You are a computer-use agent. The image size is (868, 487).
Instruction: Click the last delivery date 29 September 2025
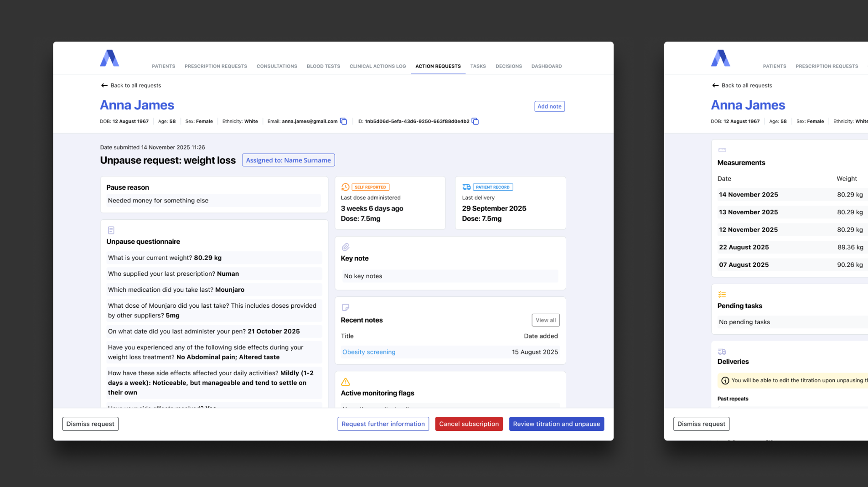494,208
